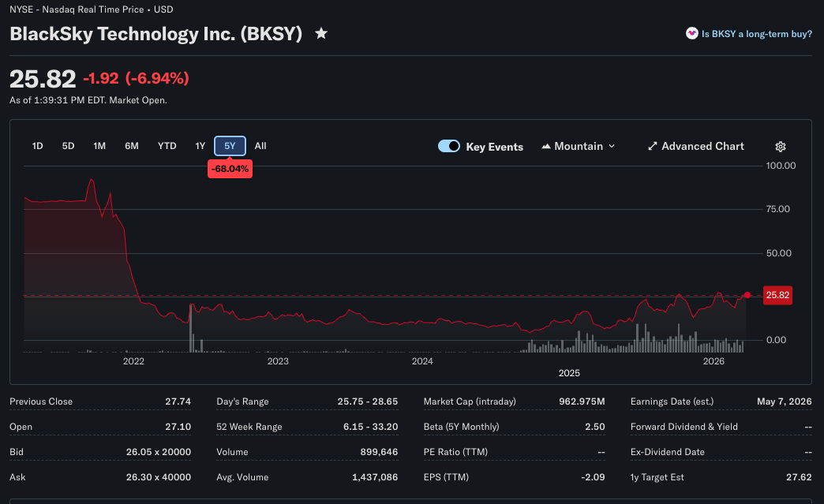This screenshot has width=824, height=504.
Task: Open 'Is BKSY a long-term buy?' link
Action: [757, 34]
